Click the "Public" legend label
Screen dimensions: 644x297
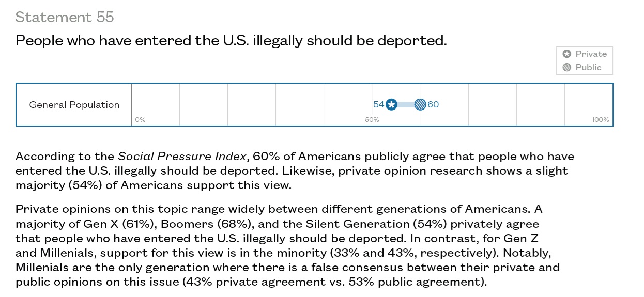588,67
